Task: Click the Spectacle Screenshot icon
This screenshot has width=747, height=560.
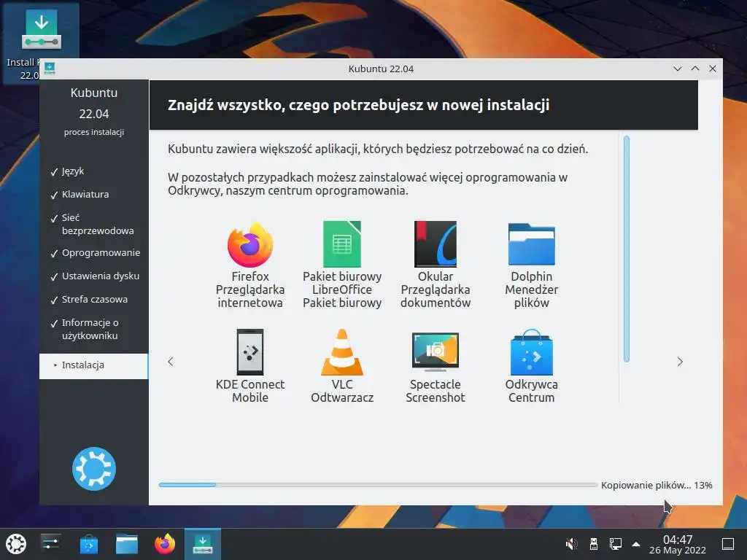Action: coord(436,352)
